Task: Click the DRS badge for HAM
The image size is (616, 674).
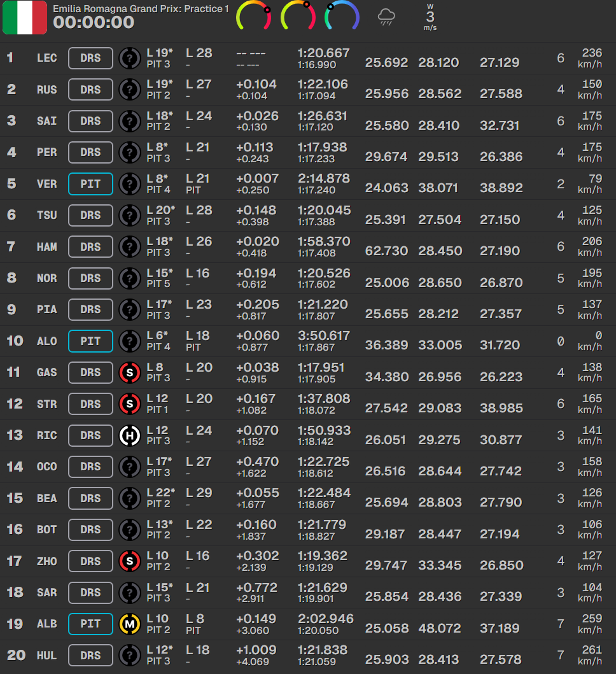Action: pos(91,247)
